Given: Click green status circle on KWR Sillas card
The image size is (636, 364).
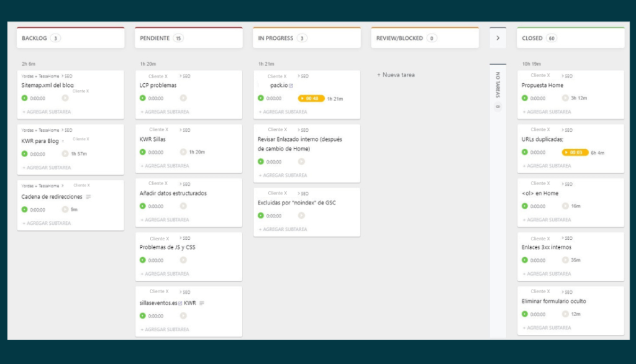Looking at the screenshot, I should click(x=143, y=152).
